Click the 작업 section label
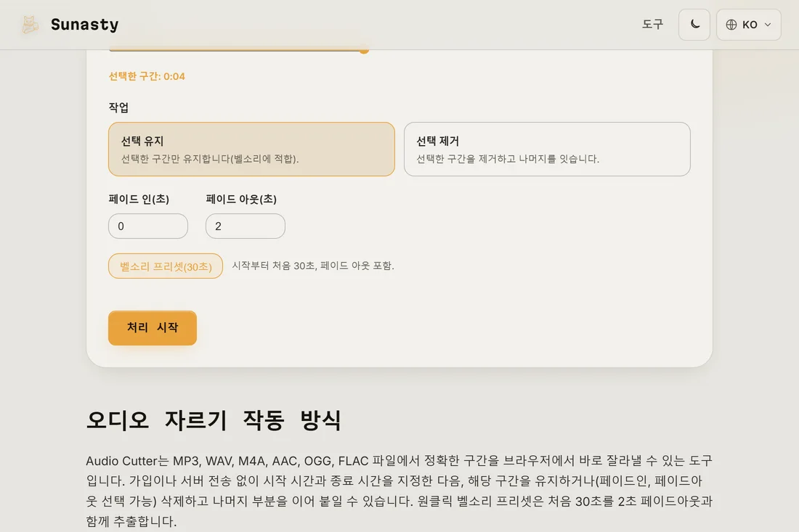 pyautogui.click(x=118, y=107)
